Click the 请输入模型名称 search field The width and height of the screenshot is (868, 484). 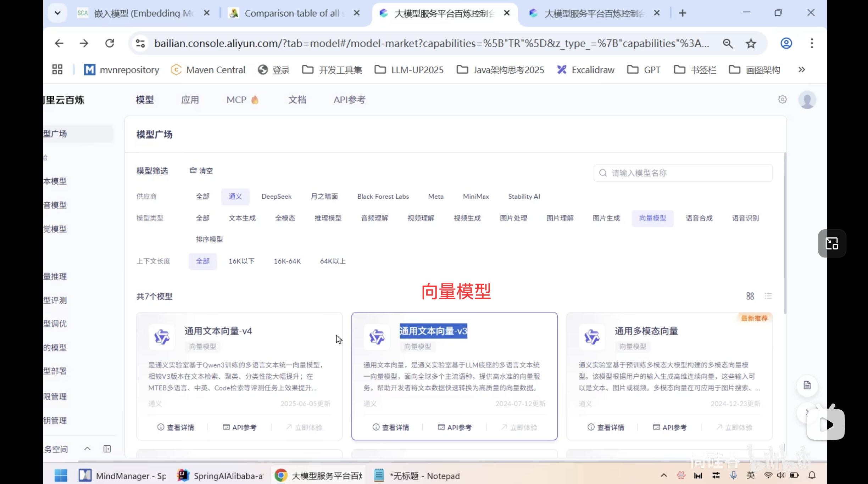683,173
